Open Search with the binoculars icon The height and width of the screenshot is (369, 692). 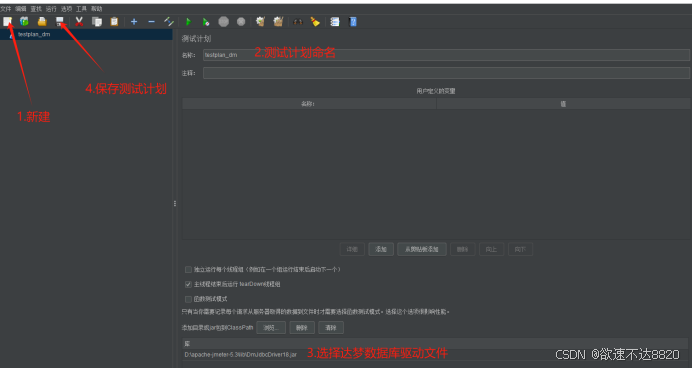coord(298,21)
